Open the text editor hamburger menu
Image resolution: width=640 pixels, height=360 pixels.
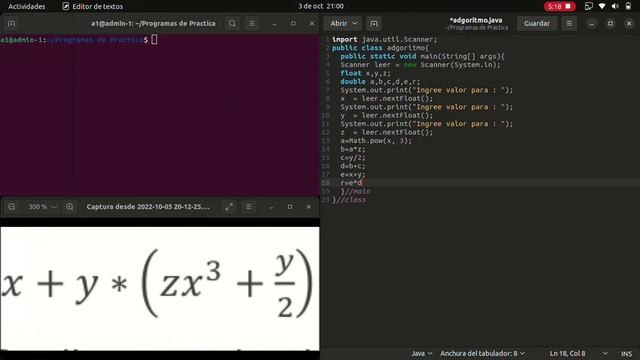click(569, 24)
